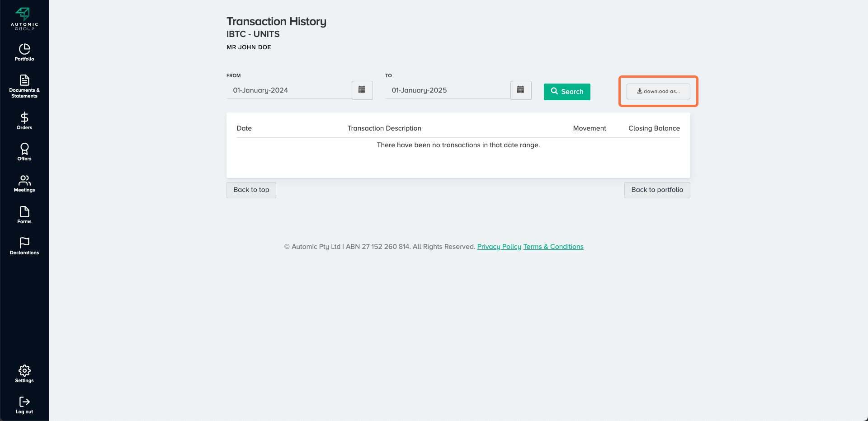Click the Automic Group logo

(x=24, y=19)
